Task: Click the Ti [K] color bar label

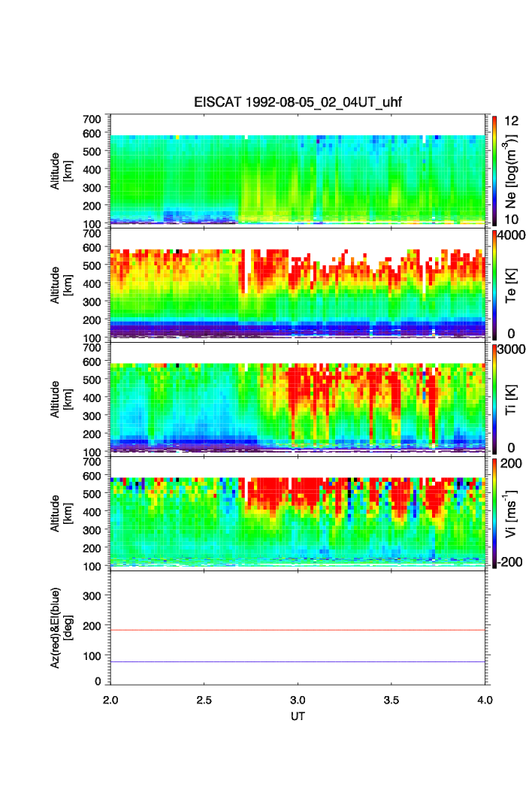Action: [x=511, y=400]
